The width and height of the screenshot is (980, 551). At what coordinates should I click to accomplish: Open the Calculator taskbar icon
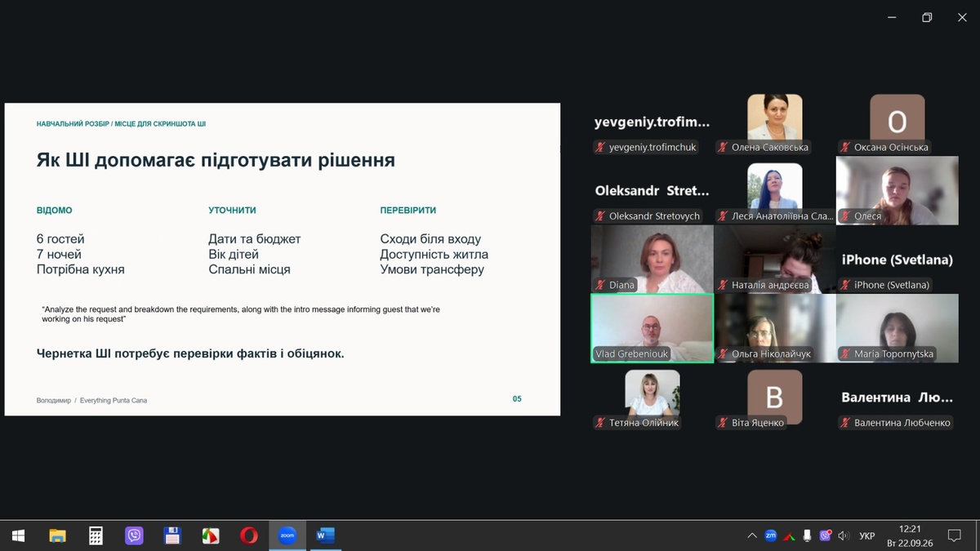tap(96, 535)
